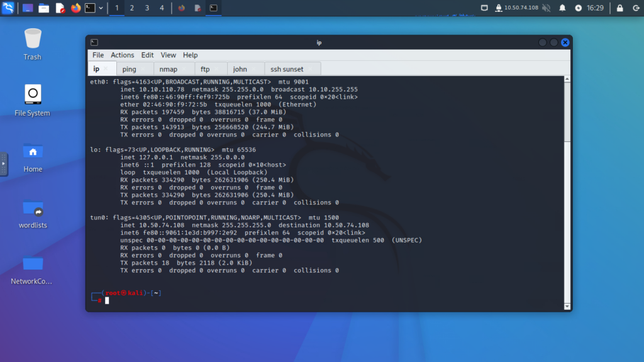This screenshot has width=644, height=362.
Task: Click the lock screen icon
Action: click(619, 8)
